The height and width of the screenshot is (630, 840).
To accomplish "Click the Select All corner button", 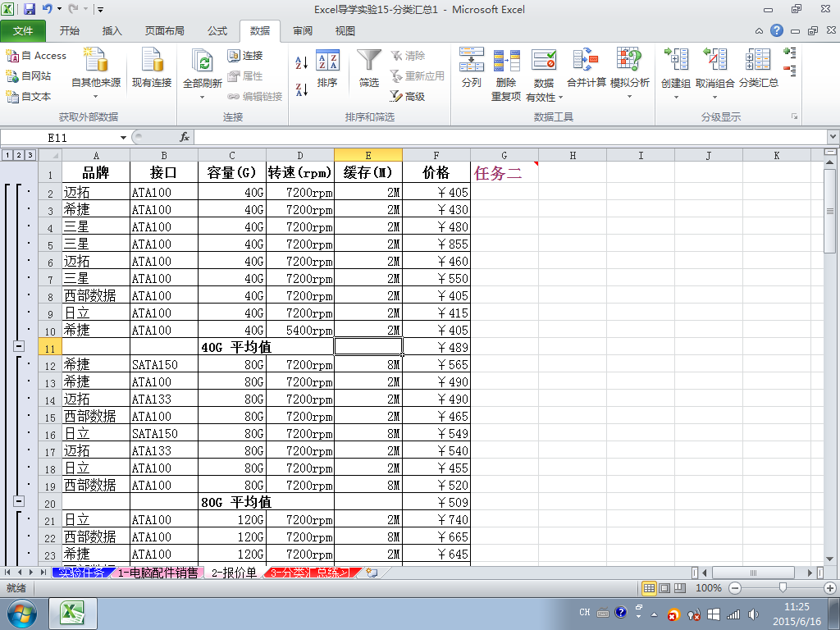I will click(50, 155).
